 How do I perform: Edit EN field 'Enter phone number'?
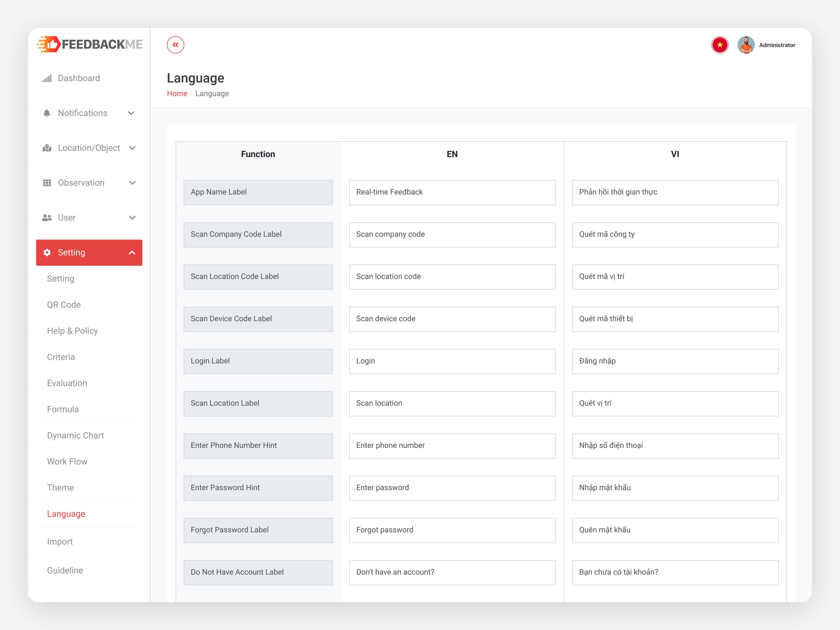(452, 446)
